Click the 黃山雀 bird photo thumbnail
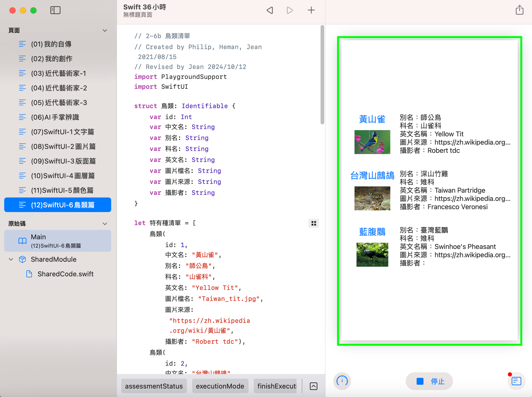This screenshot has width=532, height=397. [372, 142]
